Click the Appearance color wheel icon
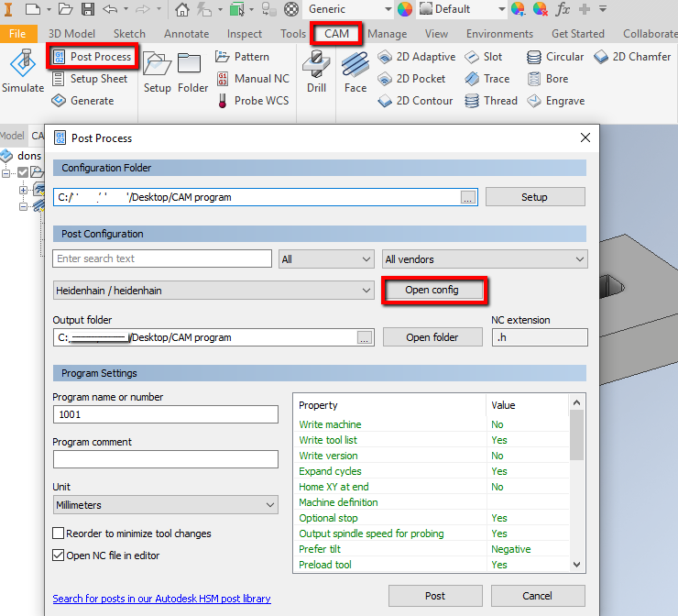 click(x=405, y=8)
